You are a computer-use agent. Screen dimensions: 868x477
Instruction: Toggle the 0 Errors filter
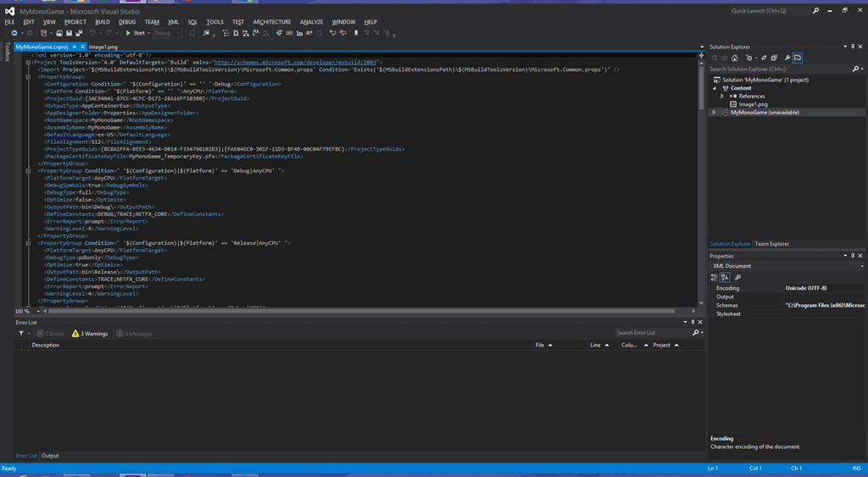(x=50, y=334)
